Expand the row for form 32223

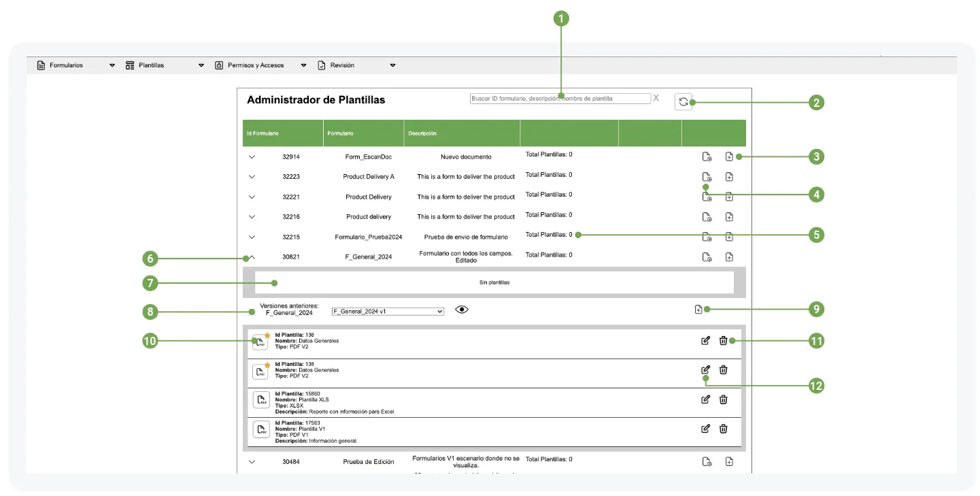[252, 177]
